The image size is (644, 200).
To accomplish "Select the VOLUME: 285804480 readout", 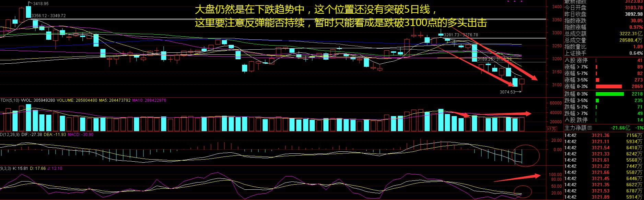I will pyautogui.click(x=78, y=100).
